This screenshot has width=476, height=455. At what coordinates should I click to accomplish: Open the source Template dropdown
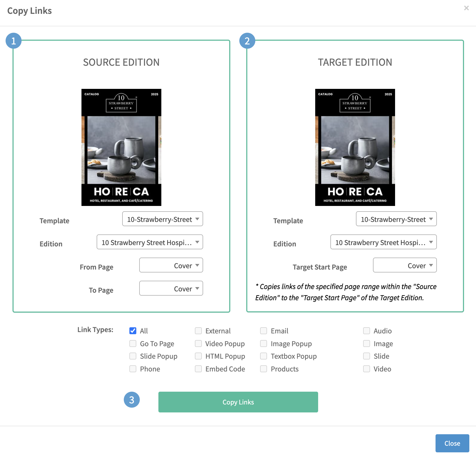pos(162,219)
